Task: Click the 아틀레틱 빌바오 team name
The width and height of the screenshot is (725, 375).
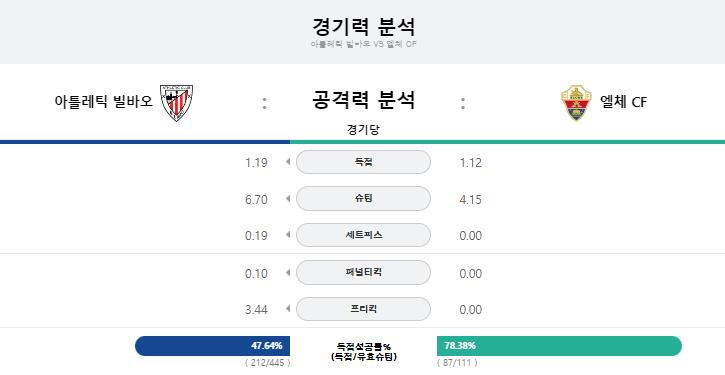Action: click(x=104, y=101)
